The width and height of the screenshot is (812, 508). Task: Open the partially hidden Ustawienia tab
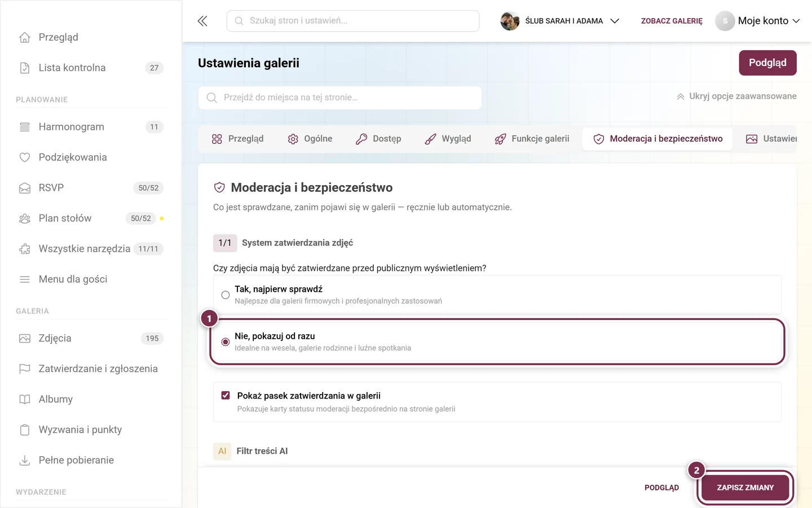click(771, 139)
